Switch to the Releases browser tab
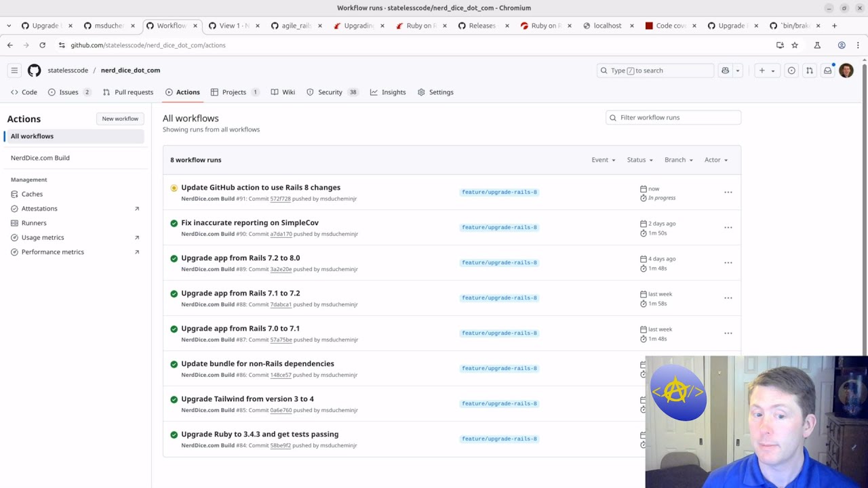Image resolution: width=868 pixels, height=488 pixels. pyautogui.click(x=482, y=26)
